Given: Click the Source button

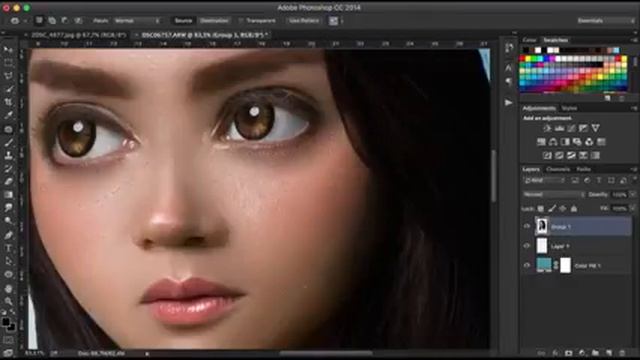Looking at the screenshot, I should 183,20.
